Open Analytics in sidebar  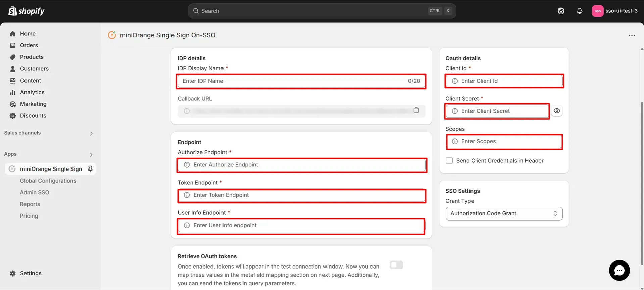tap(32, 92)
